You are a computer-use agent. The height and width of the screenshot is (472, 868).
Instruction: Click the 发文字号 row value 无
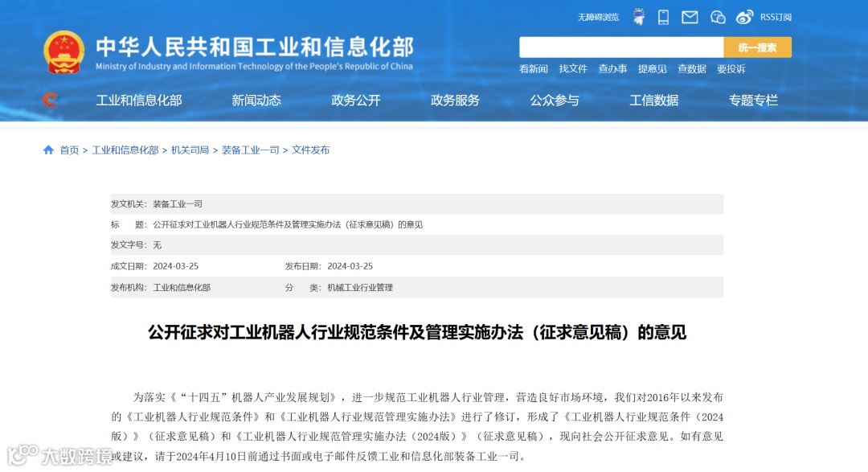click(158, 245)
